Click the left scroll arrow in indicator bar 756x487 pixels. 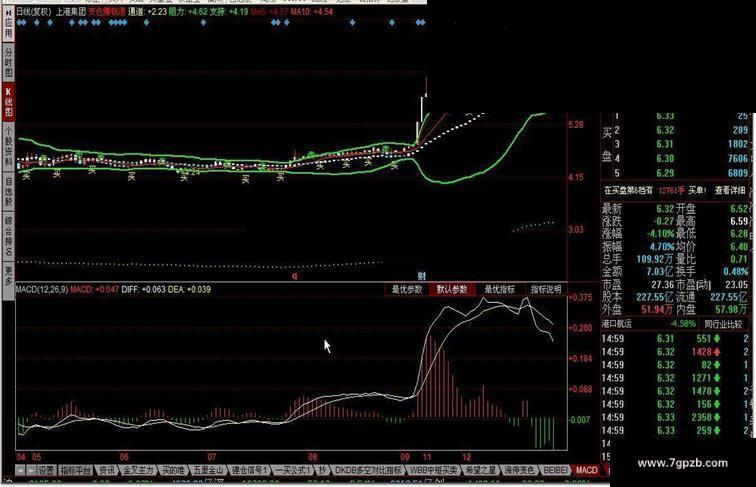pyautogui.click(x=21, y=470)
